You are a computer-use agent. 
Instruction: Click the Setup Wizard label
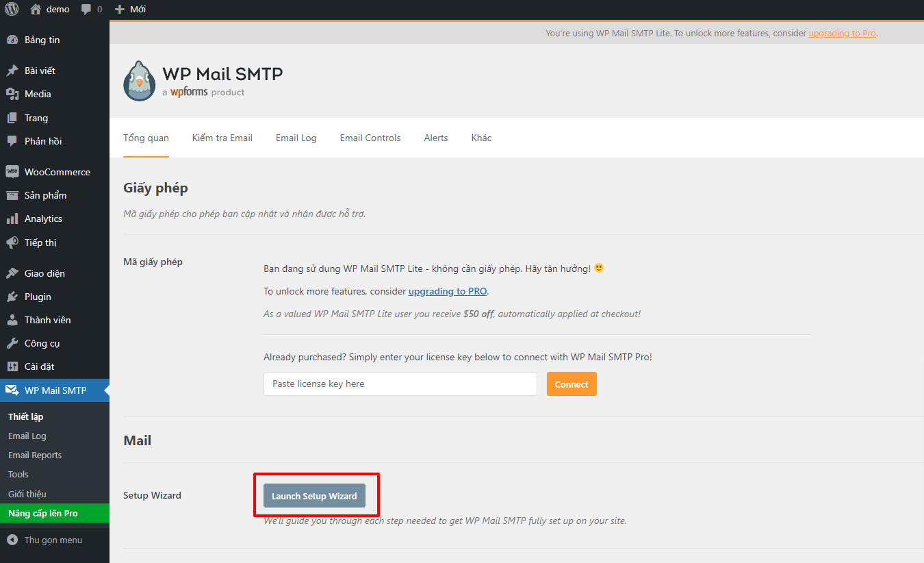152,495
